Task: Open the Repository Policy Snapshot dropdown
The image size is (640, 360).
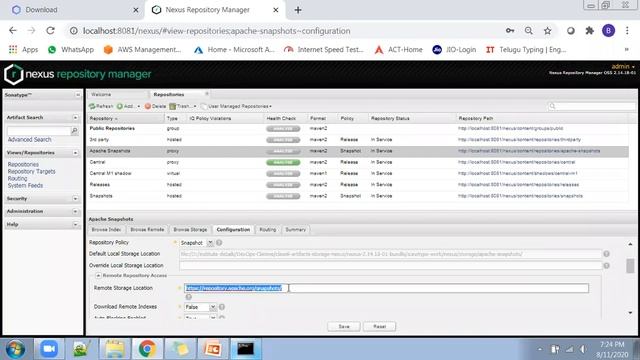Action: point(210,243)
